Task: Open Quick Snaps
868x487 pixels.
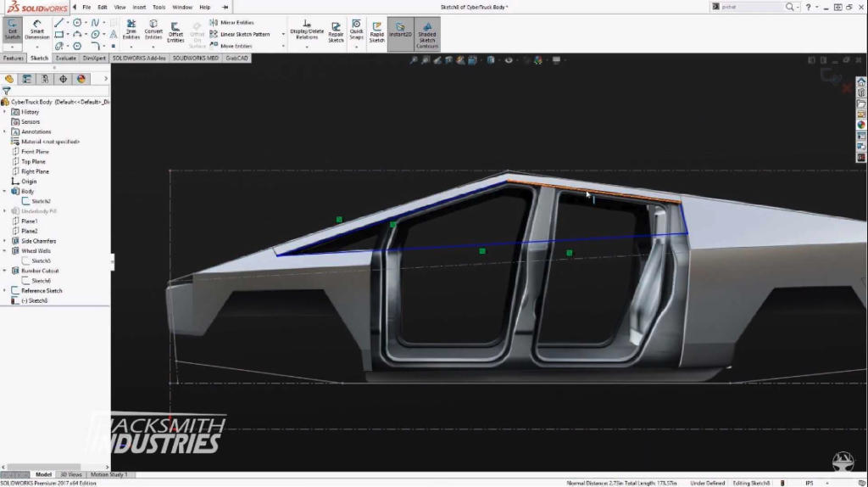Action: (357, 30)
